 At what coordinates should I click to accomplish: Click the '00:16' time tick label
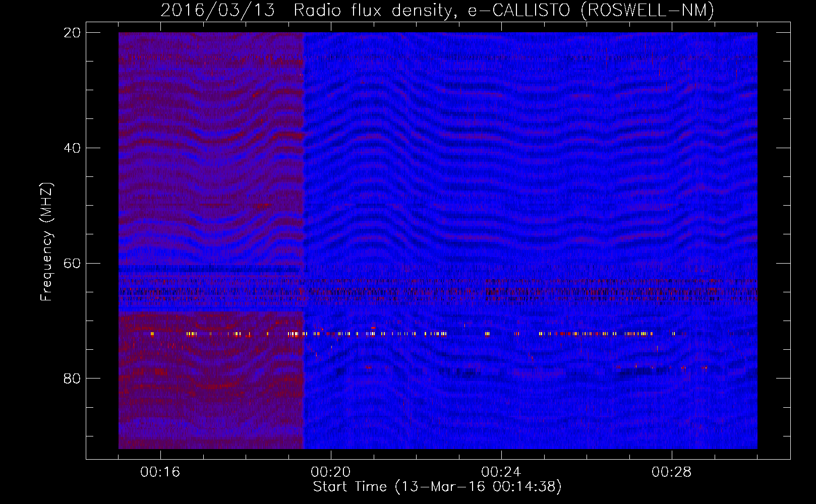(160, 472)
